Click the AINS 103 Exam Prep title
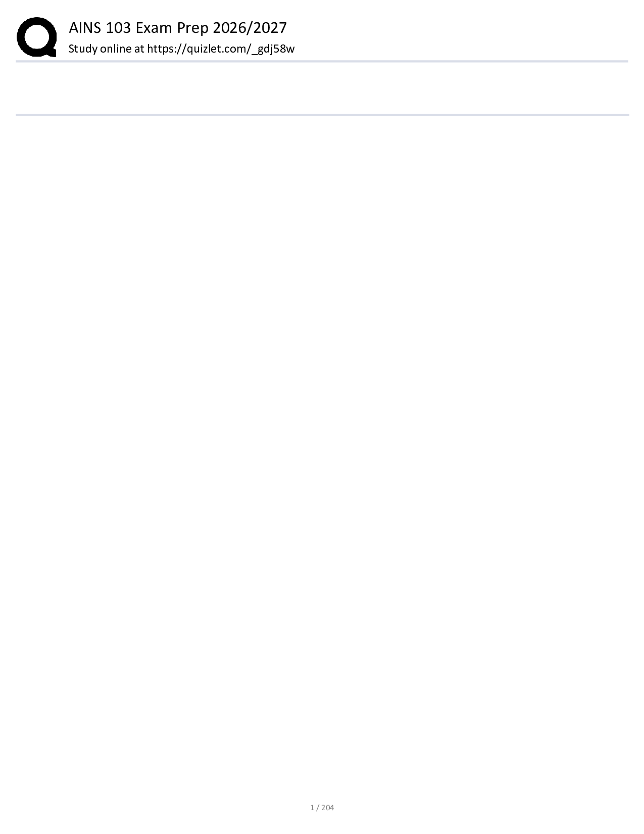This screenshot has height=834, width=644. pyautogui.click(x=177, y=28)
